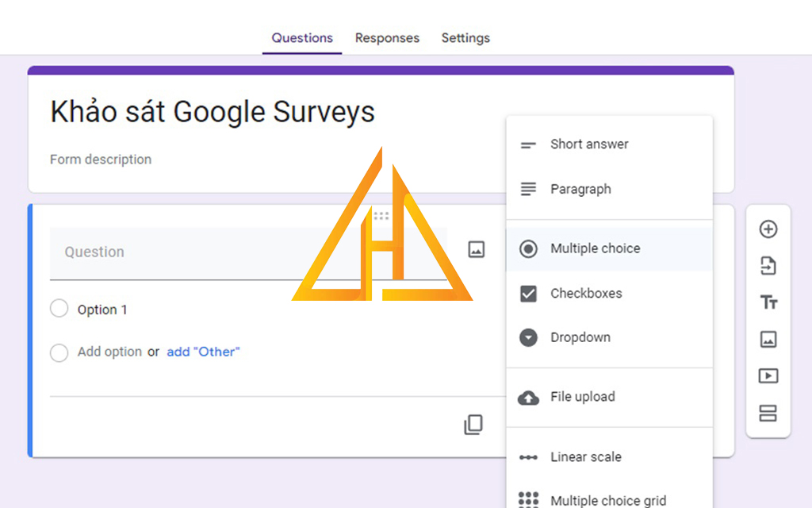Pick Multiple choice grid question type
The height and width of the screenshot is (508, 812).
click(607, 500)
